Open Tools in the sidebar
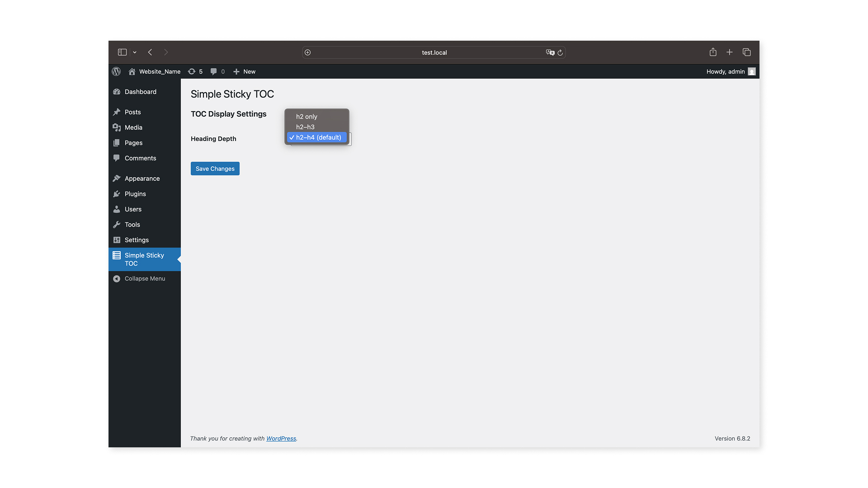The image size is (868, 488). (145, 225)
